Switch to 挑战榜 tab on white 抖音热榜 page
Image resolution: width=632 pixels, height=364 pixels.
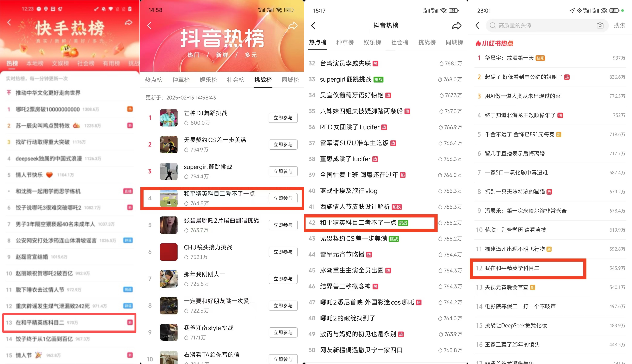(427, 42)
